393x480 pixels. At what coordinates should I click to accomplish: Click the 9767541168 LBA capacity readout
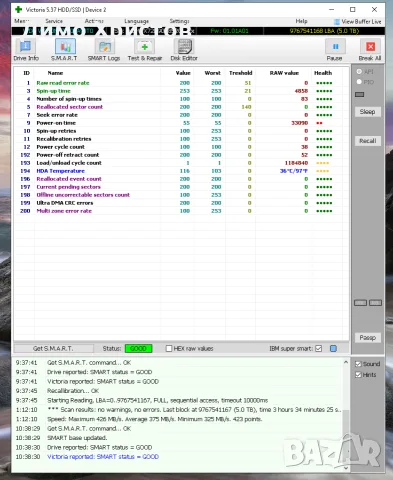click(324, 31)
